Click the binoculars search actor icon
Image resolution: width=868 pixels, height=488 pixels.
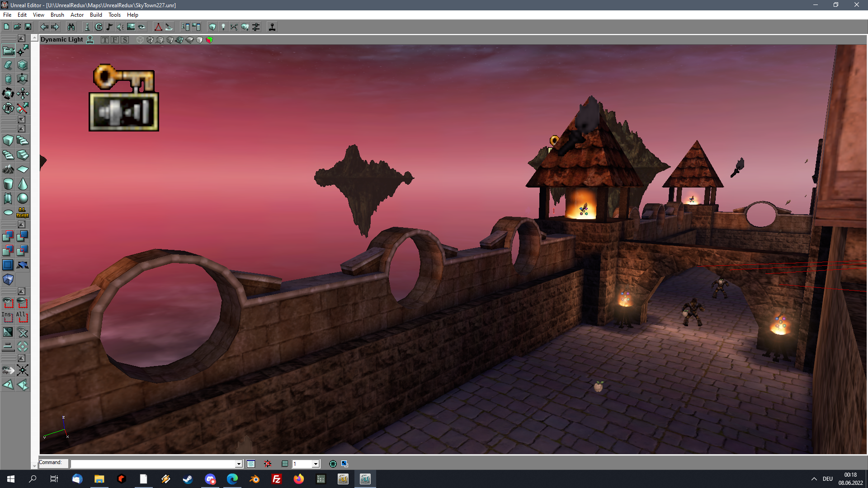click(71, 27)
